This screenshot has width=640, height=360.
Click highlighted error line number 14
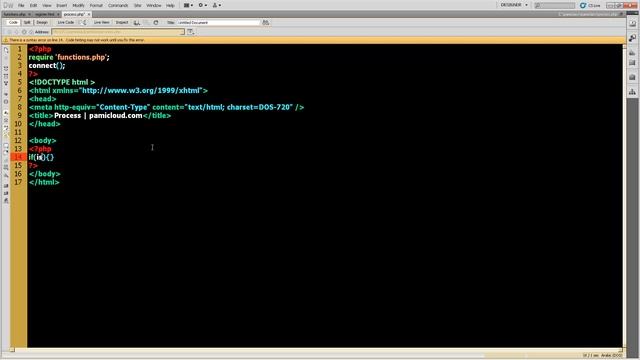[x=18, y=157]
